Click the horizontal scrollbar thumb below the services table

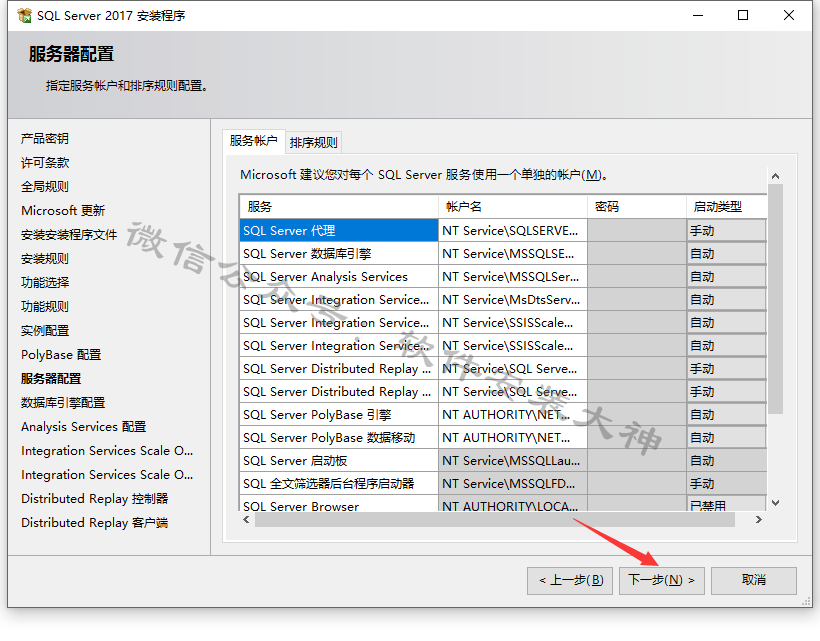tap(495, 520)
